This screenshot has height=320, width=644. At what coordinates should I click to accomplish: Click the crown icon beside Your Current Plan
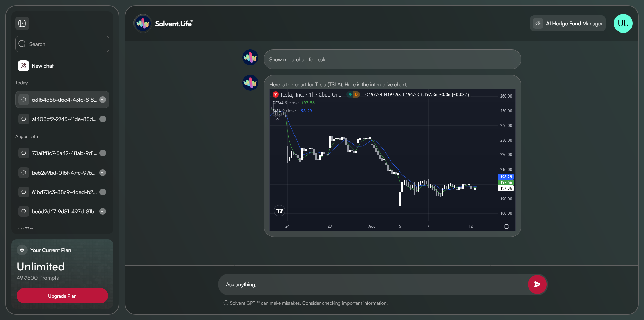22,250
